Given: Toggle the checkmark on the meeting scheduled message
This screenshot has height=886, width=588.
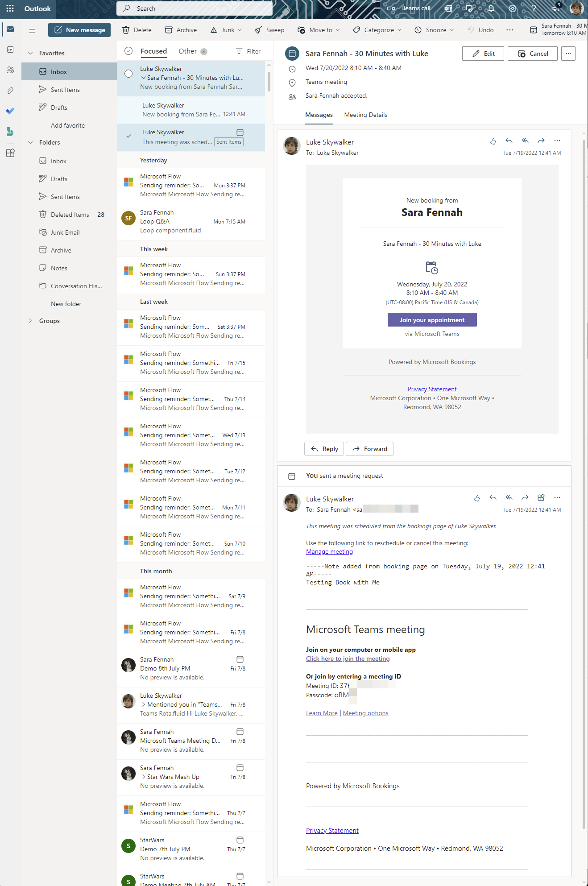Looking at the screenshot, I should pos(128,136).
